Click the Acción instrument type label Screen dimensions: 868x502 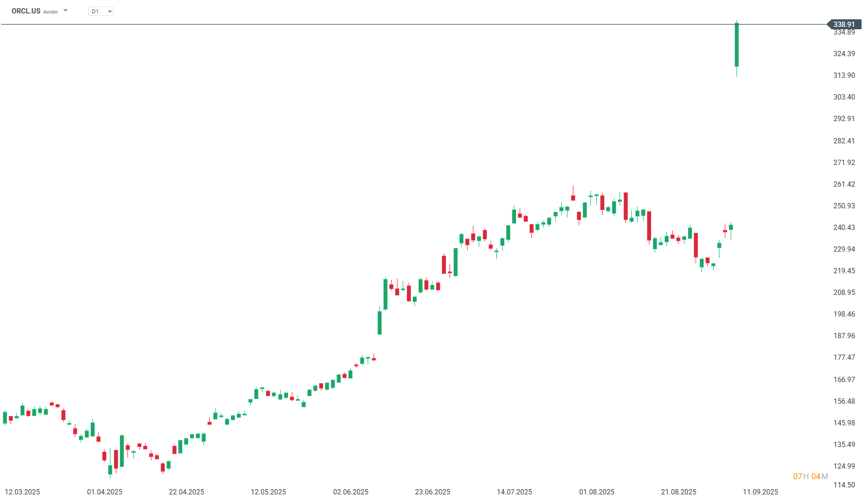[50, 12]
